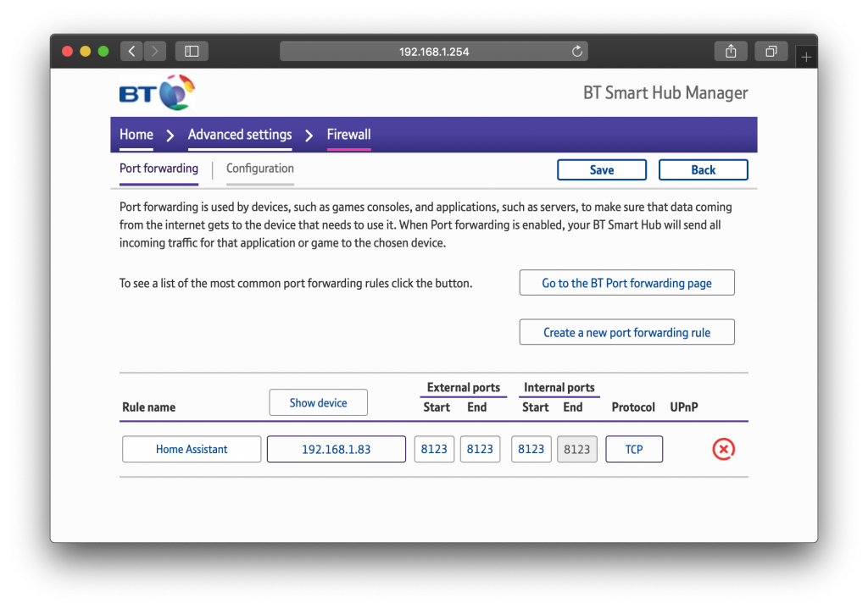This screenshot has width=868, height=609.
Task: Click the Save button
Action: click(602, 169)
